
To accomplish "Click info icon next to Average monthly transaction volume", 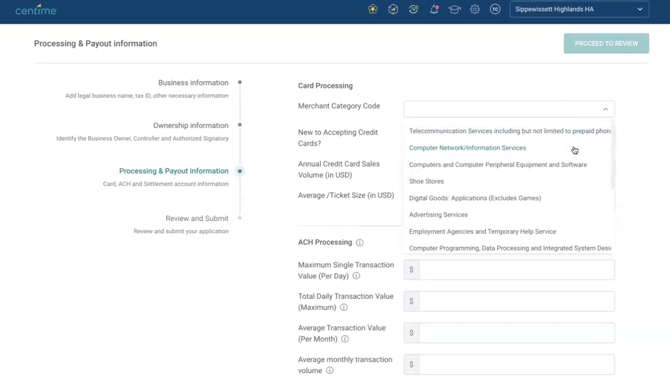I will [329, 371].
